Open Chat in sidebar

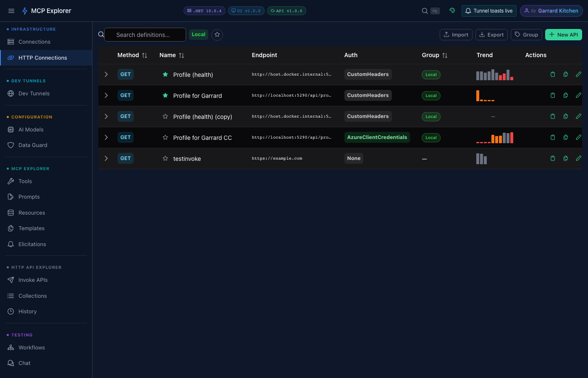point(46,363)
